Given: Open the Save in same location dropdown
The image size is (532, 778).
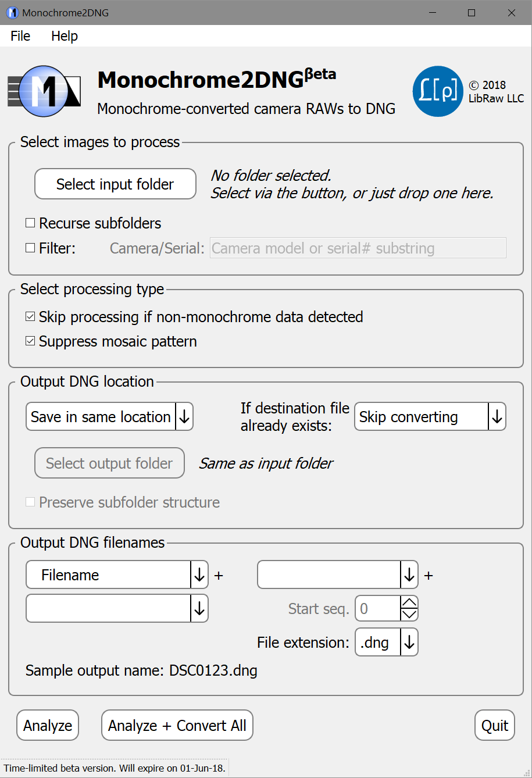Looking at the screenshot, I should coord(109,417).
